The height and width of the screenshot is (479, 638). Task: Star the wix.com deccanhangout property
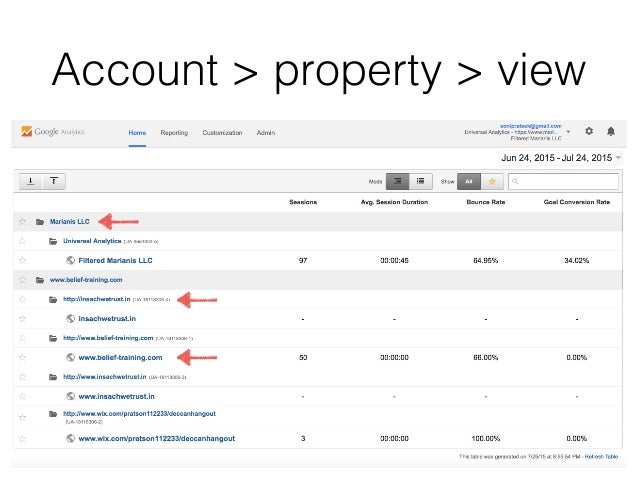tap(22, 417)
